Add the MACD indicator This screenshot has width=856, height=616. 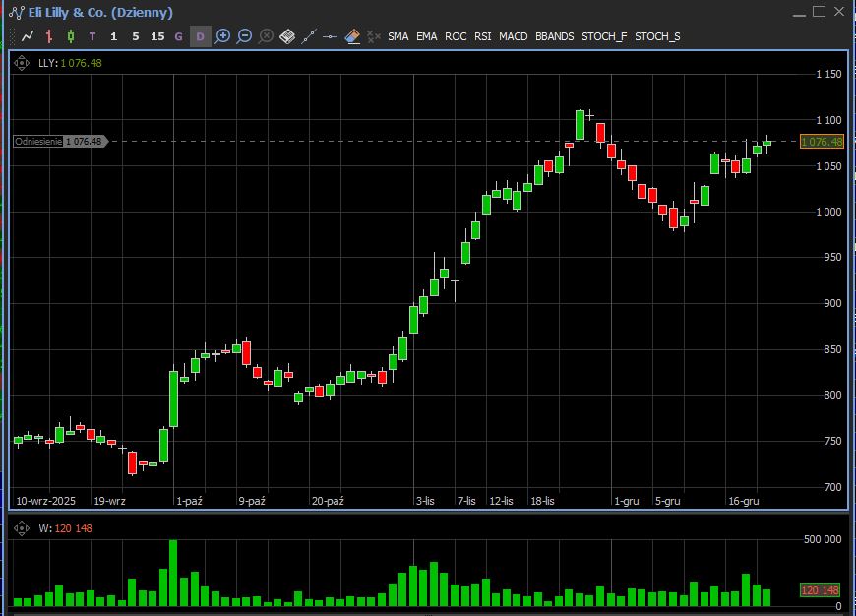point(514,36)
